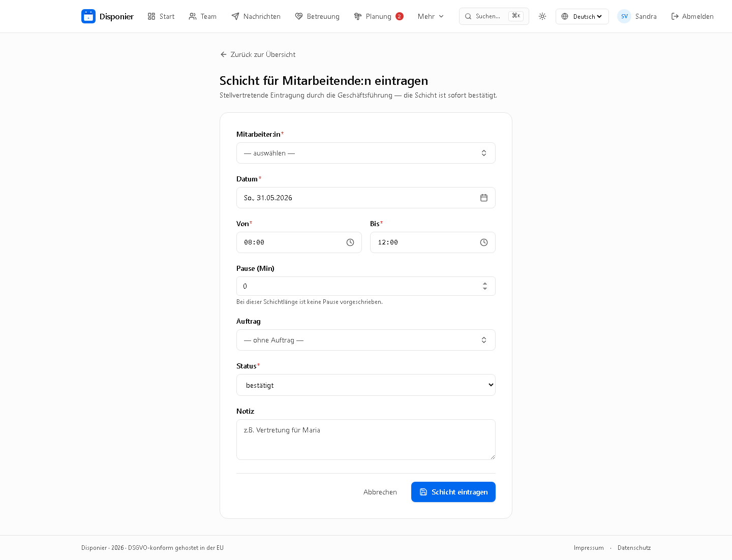Open the Mitarbeiter:in selection dropdown

pos(366,153)
